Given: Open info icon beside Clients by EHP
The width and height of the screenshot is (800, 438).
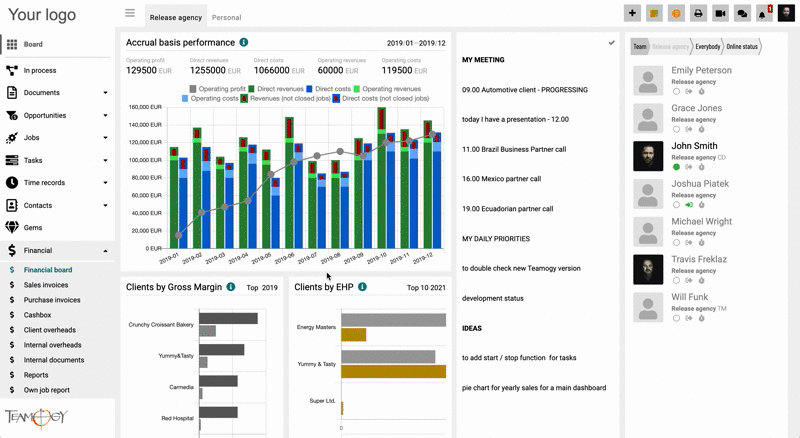Looking at the screenshot, I should (362, 287).
